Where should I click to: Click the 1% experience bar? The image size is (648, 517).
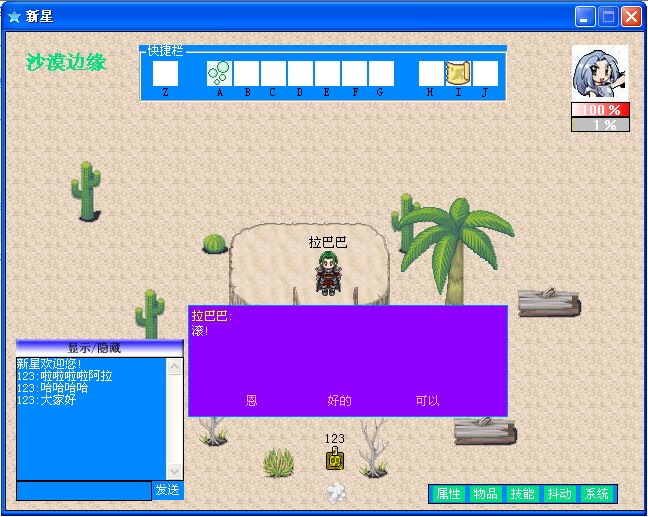600,124
